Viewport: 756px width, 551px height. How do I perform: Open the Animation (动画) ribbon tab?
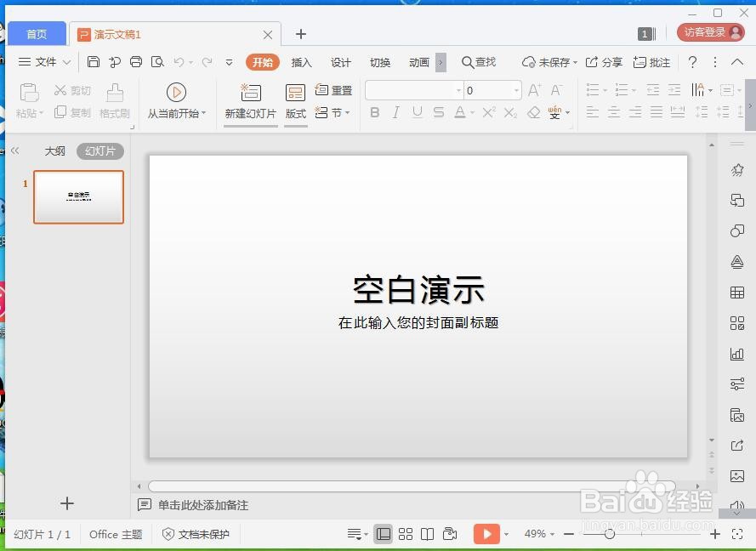pyautogui.click(x=419, y=62)
